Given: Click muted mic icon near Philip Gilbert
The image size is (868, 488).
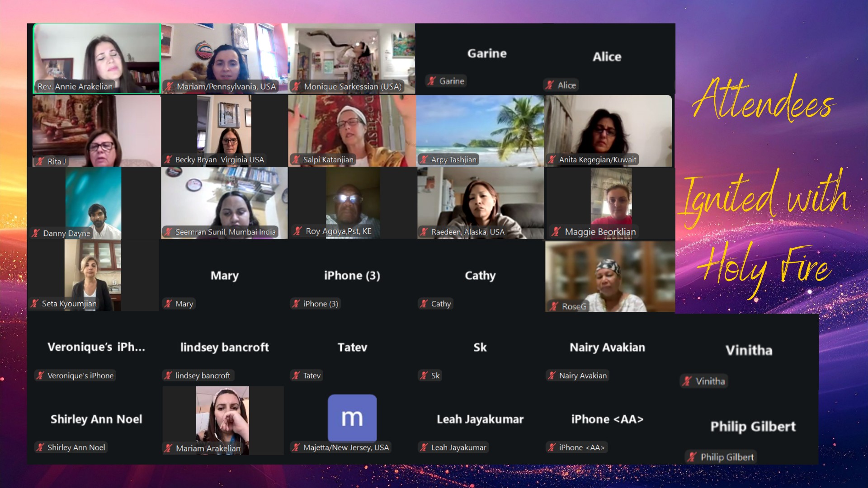Looking at the screenshot, I should (x=692, y=457).
